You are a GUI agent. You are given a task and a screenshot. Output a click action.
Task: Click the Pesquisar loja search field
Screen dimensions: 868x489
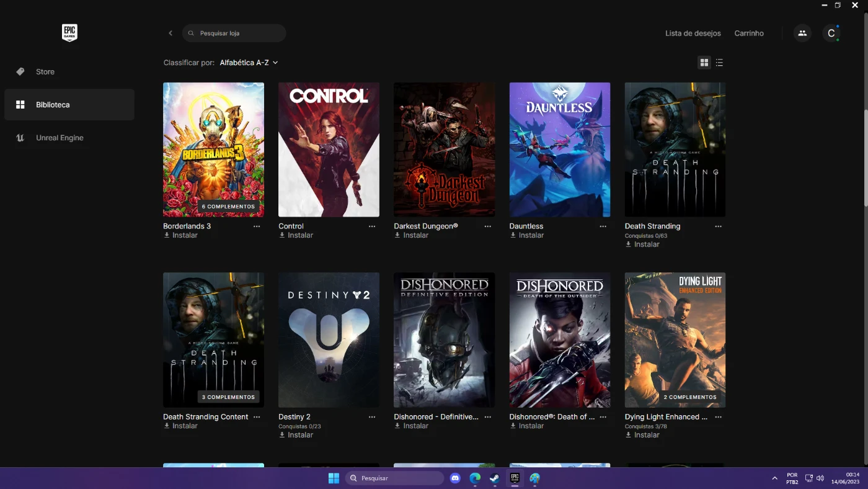coord(234,33)
